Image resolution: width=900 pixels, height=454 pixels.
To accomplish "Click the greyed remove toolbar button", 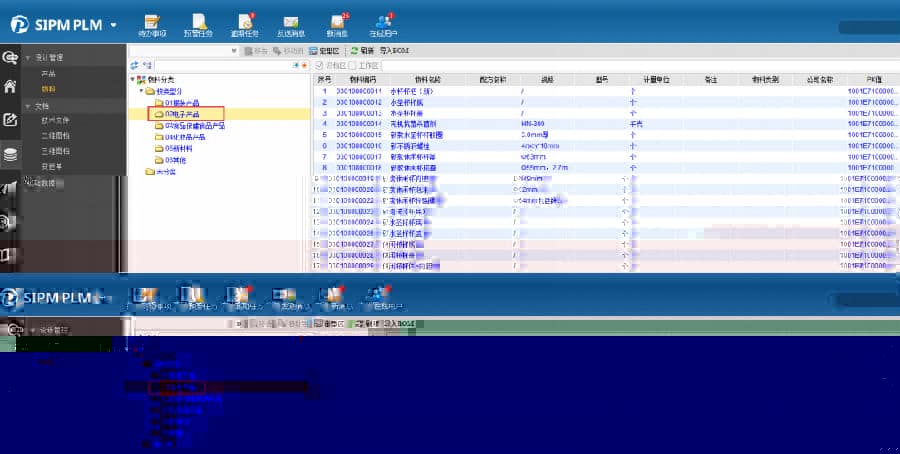I will (x=257, y=51).
